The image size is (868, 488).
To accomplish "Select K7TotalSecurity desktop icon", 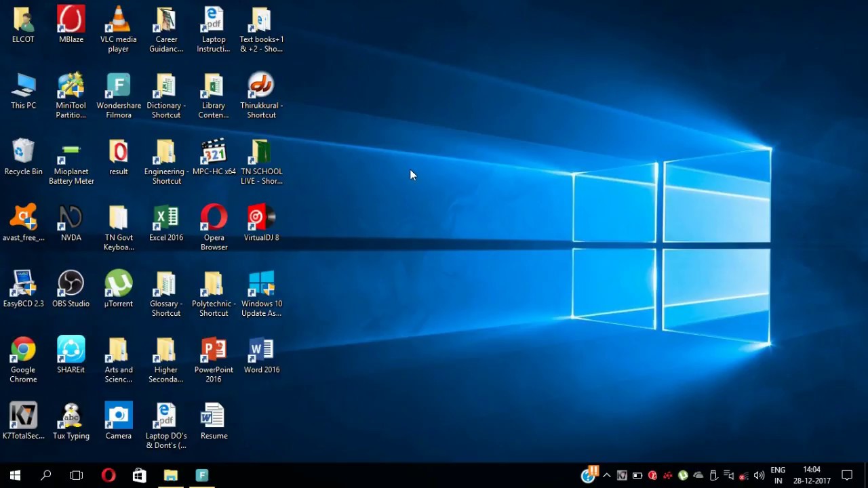I will (x=23, y=422).
